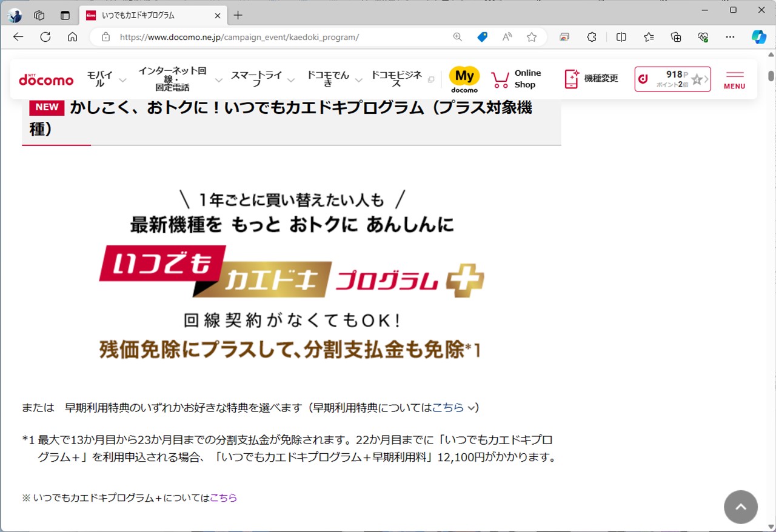This screenshot has height=532, width=776.
Task: Check d POINT balance showing 918P
Action: pos(672,79)
